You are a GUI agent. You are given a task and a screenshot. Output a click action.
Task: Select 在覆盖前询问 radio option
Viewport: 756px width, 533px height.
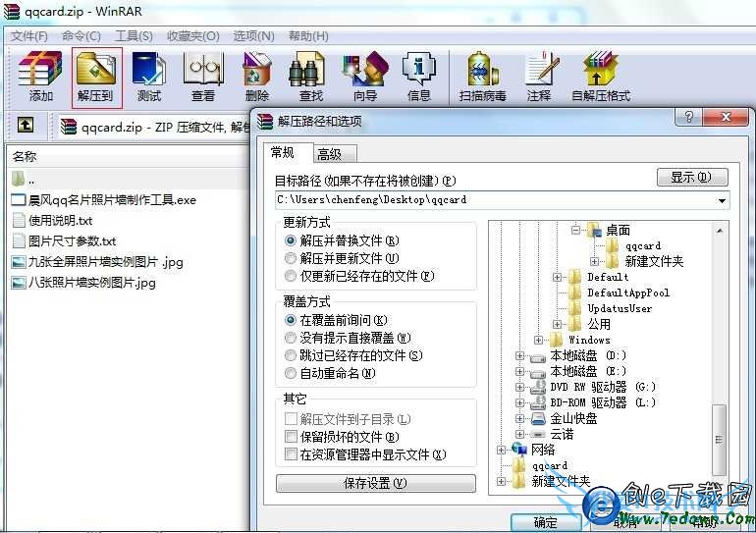tap(291, 320)
